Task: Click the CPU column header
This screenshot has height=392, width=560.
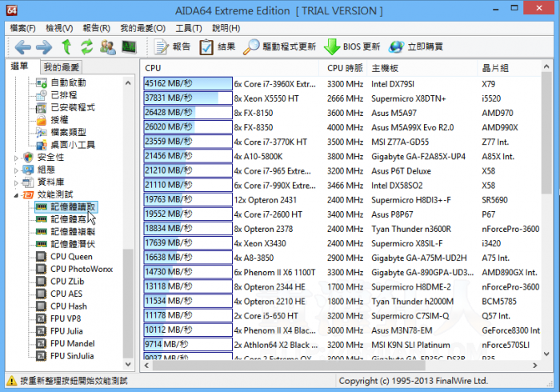Action: [x=230, y=68]
